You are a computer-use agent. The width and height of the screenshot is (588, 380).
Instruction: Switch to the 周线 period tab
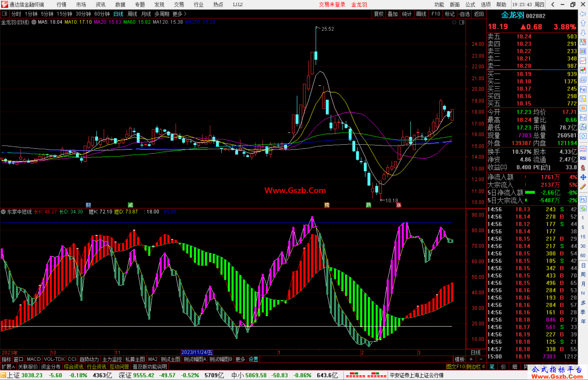coord(132,14)
